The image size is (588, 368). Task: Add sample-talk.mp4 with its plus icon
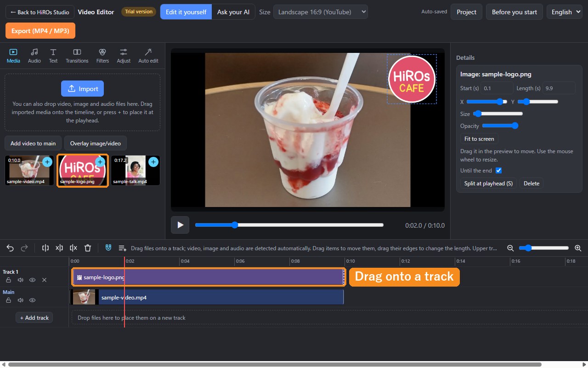pyautogui.click(x=153, y=162)
